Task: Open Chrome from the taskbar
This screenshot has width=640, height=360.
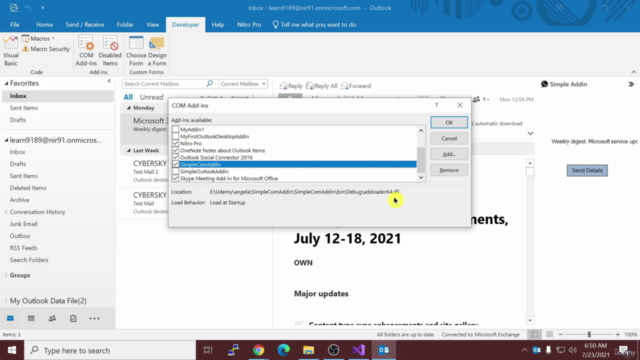Action: 258,350
